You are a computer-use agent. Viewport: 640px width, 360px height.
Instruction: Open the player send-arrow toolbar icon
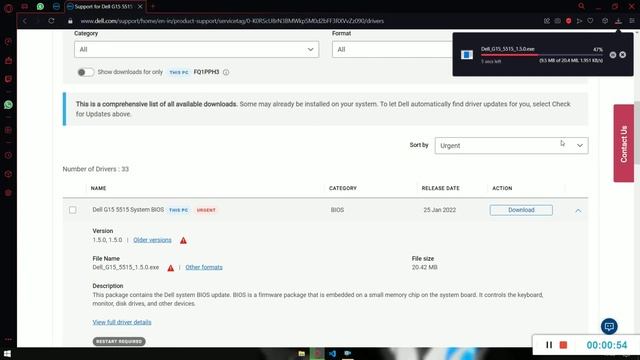click(x=579, y=21)
